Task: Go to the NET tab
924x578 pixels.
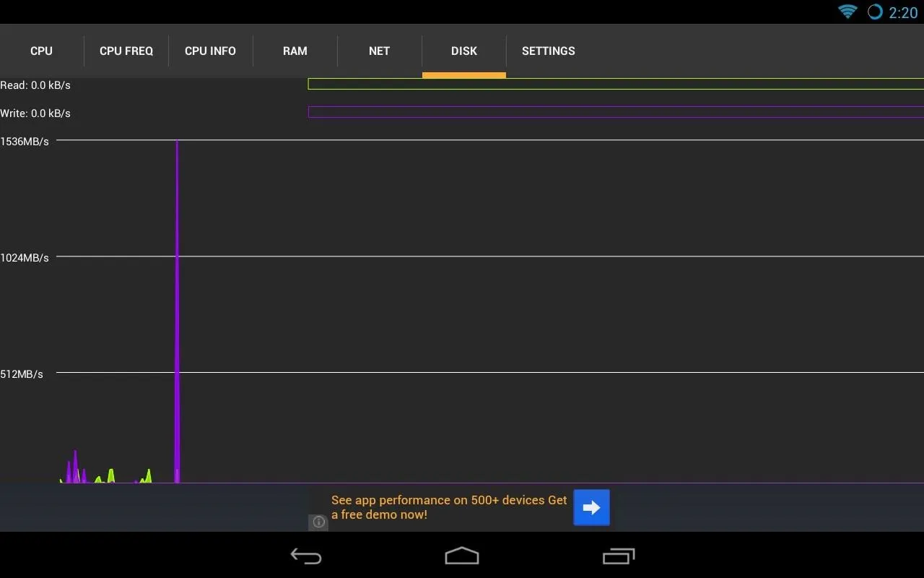Action: coord(379,51)
